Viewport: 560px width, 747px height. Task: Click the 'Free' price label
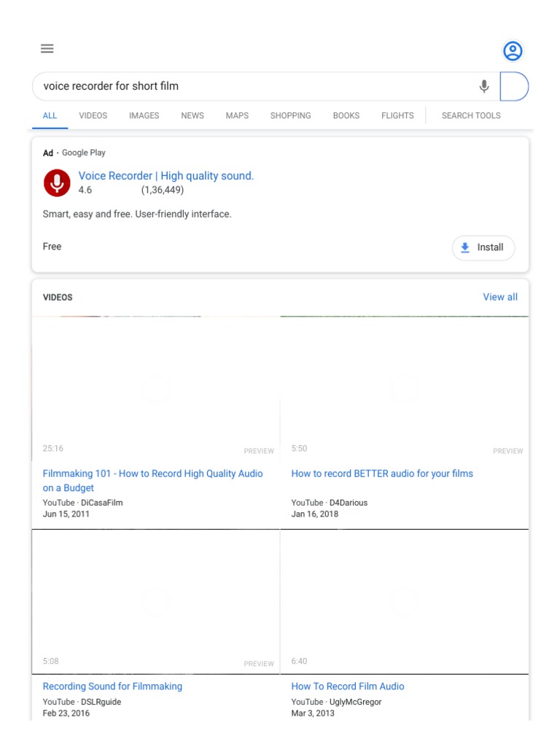(x=52, y=247)
